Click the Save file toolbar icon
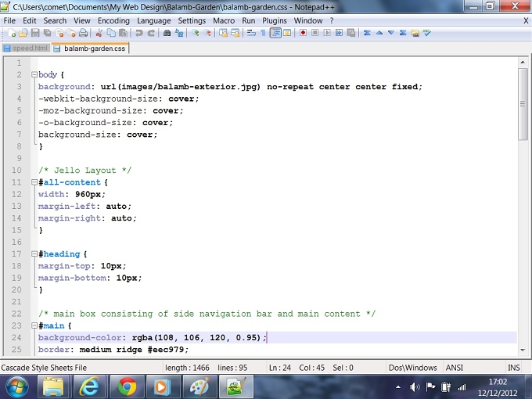This screenshot has width=532, height=399. point(35,33)
